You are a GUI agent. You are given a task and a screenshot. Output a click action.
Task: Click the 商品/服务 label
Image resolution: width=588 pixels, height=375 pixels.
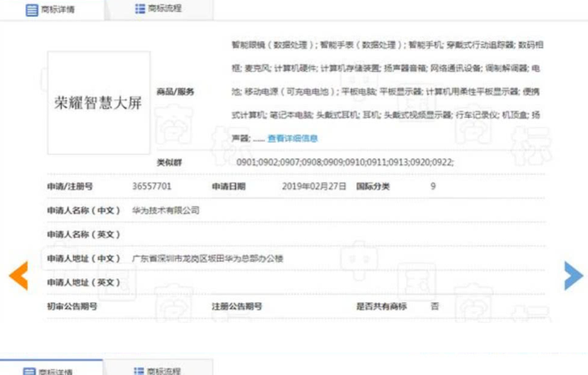point(175,92)
